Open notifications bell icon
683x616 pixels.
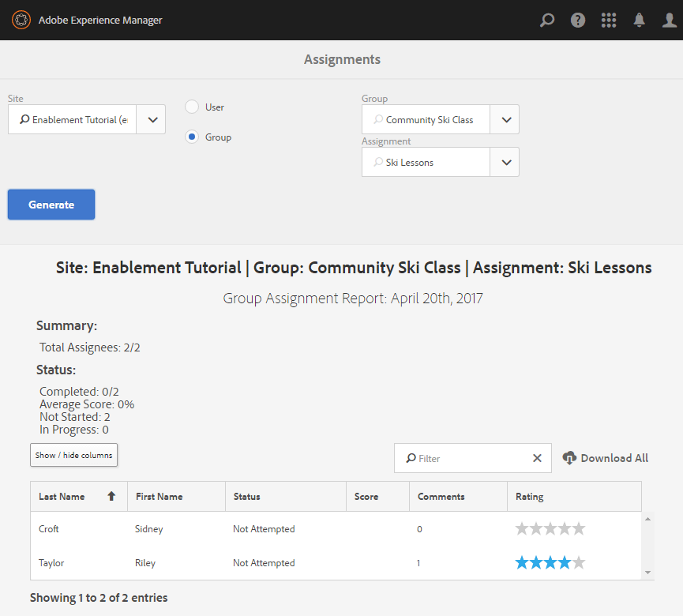(640, 21)
